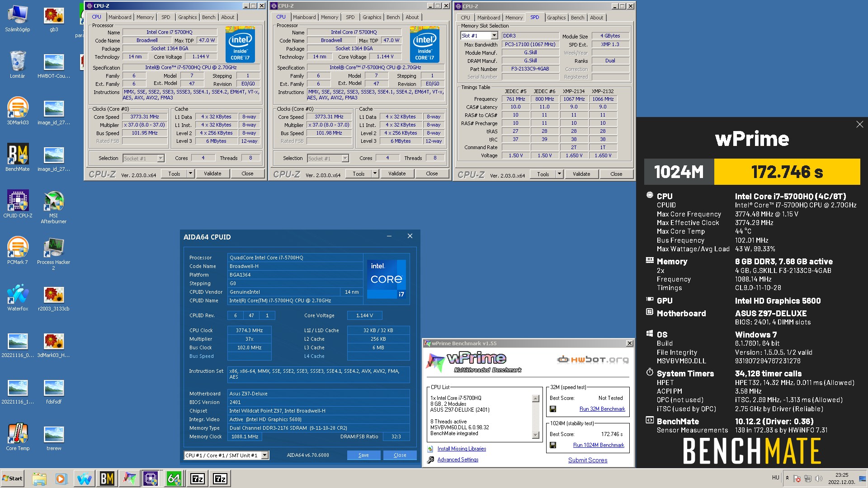The image size is (868, 488).
Task: Switch to wPrime in the taskbar
Action: (129, 479)
